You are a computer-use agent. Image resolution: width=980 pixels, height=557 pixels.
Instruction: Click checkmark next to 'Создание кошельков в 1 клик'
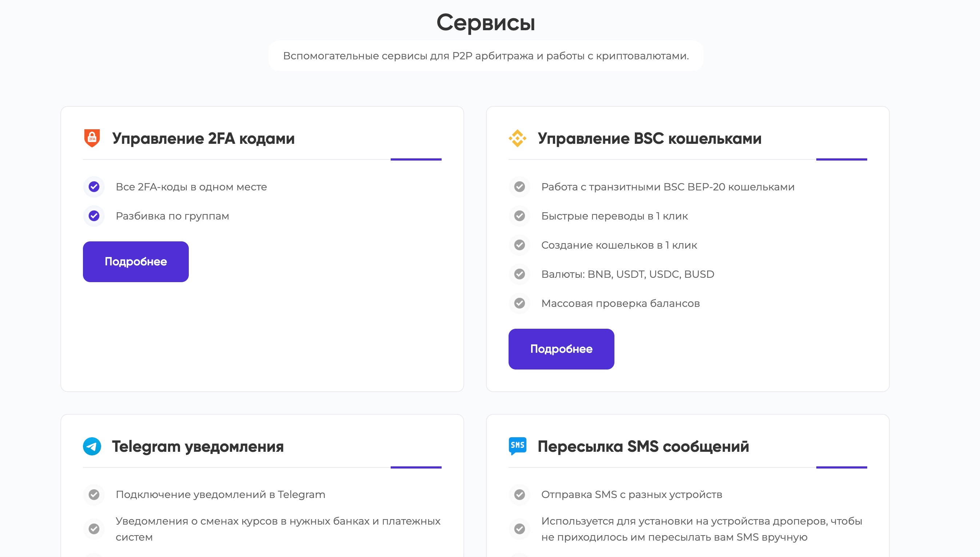(x=519, y=245)
